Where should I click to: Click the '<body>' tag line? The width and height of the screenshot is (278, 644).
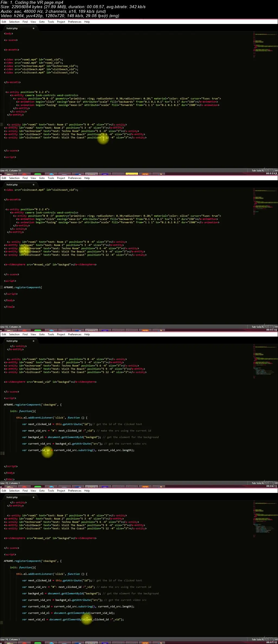(x=8, y=34)
